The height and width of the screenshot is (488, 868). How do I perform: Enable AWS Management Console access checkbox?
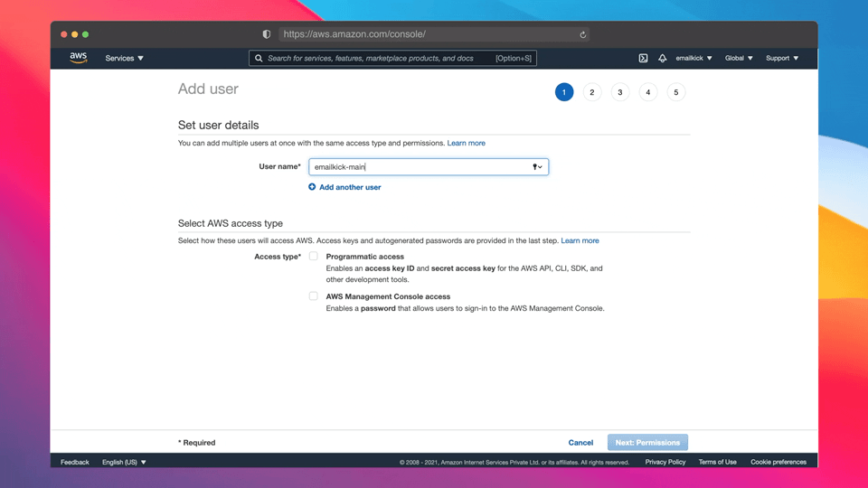[314, 296]
